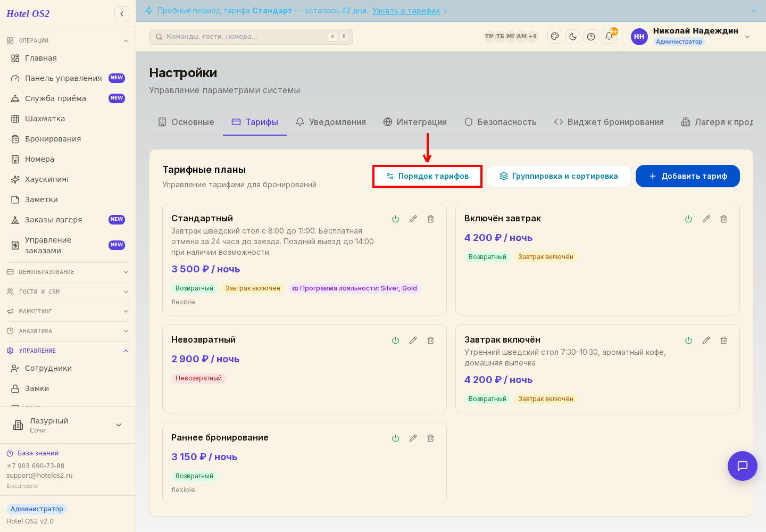
Task: Delete the Раннее бронирование tariff
Action: [x=431, y=438]
